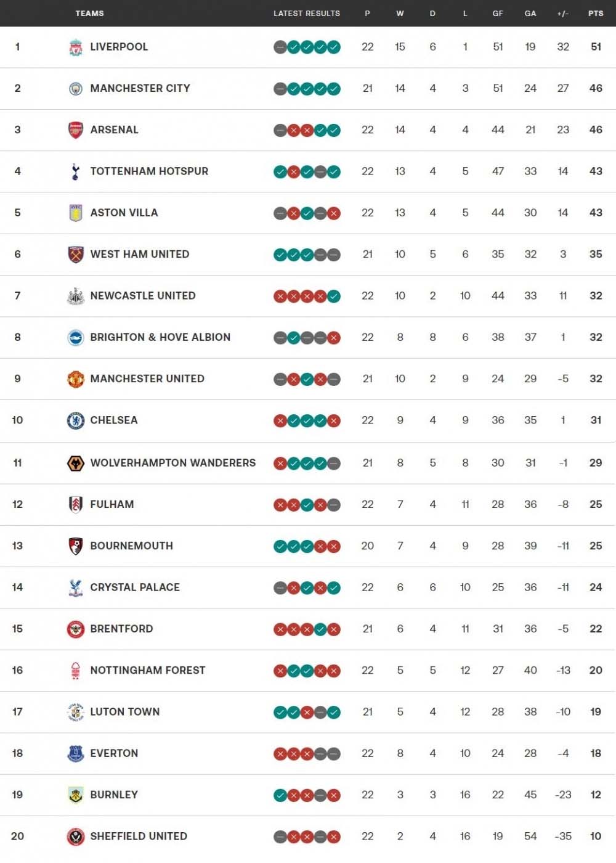Click Burnley's first green win result icon
Screen dimensions: 616x863
click(x=280, y=796)
